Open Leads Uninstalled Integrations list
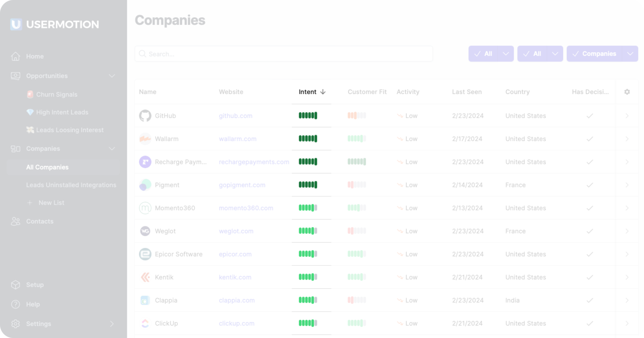The width and height of the screenshot is (644, 338). [71, 185]
